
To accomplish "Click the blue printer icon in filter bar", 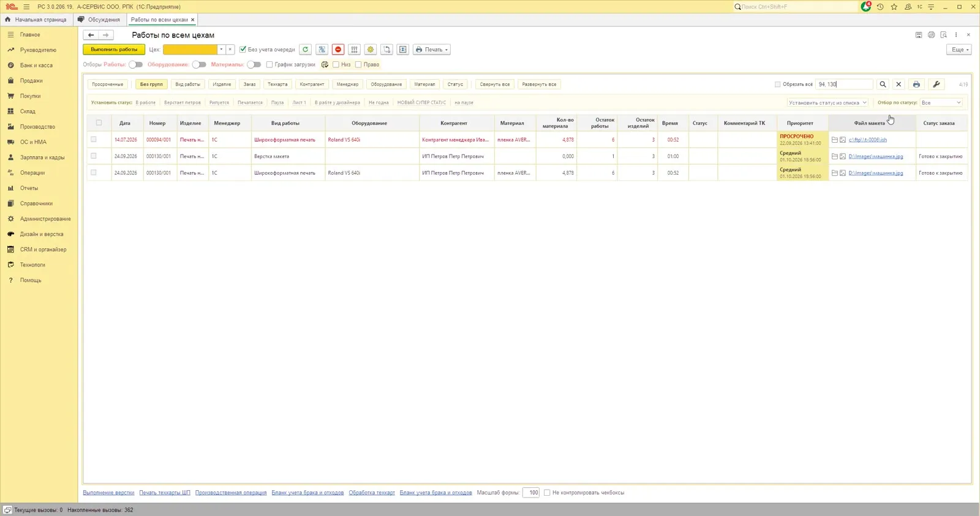I will [916, 85].
